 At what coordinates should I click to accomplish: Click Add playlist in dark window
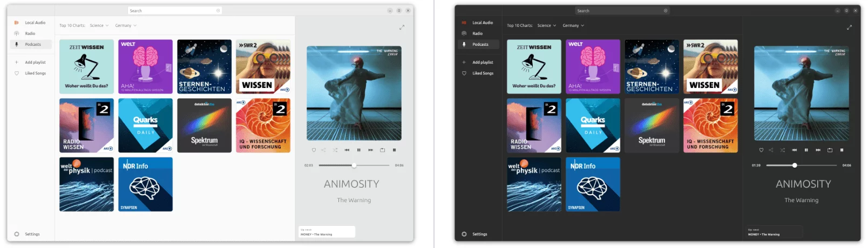pyautogui.click(x=478, y=63)
